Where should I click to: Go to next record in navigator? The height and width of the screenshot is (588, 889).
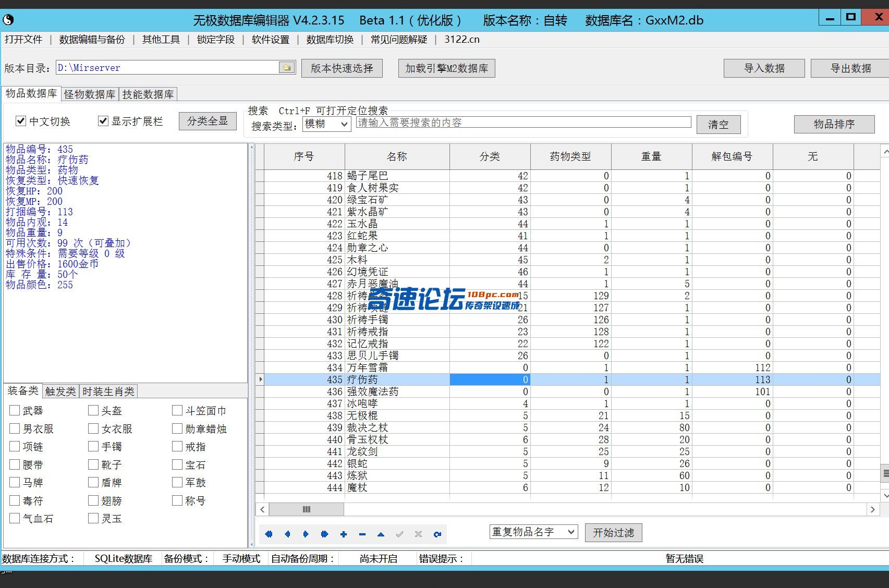(306, 534)
